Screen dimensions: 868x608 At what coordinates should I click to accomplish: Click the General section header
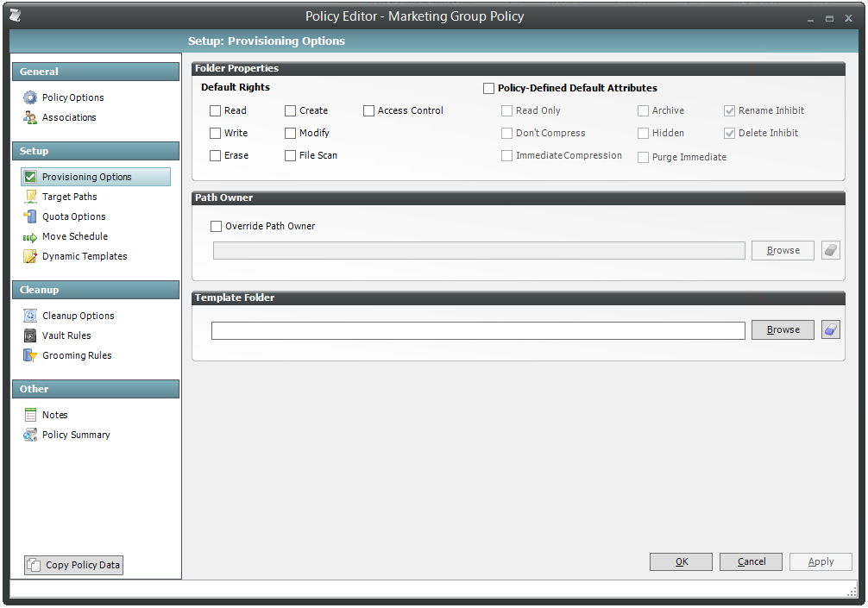coord(96,72)
